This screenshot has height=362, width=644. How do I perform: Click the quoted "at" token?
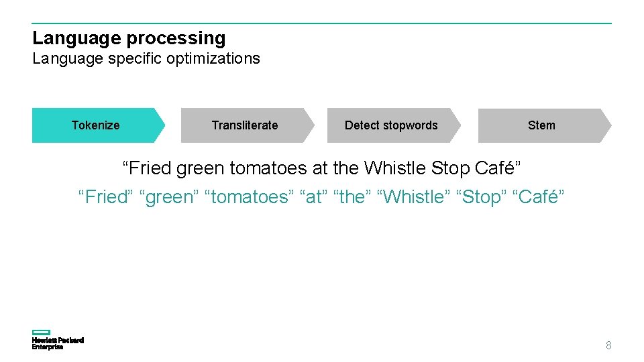pos(313,197)
